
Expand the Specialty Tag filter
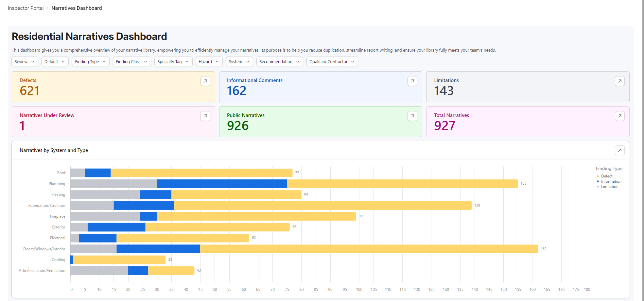click(173, 61)
